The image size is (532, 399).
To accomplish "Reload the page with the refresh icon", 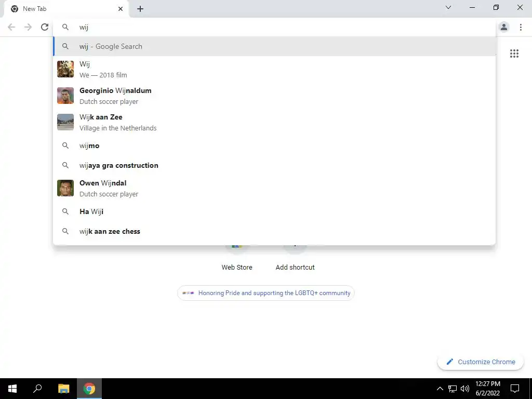I will pos(45,27).
